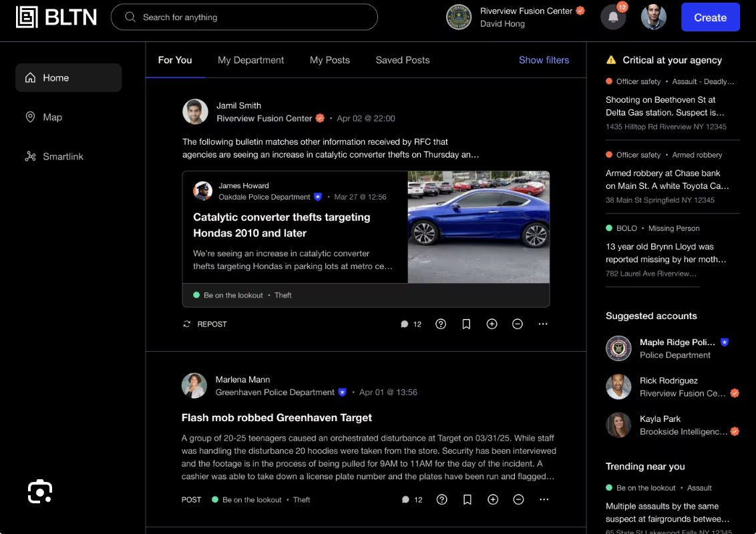Bookmark Jamil Smith's repost
Screen dimensions: 756x534
466,324
